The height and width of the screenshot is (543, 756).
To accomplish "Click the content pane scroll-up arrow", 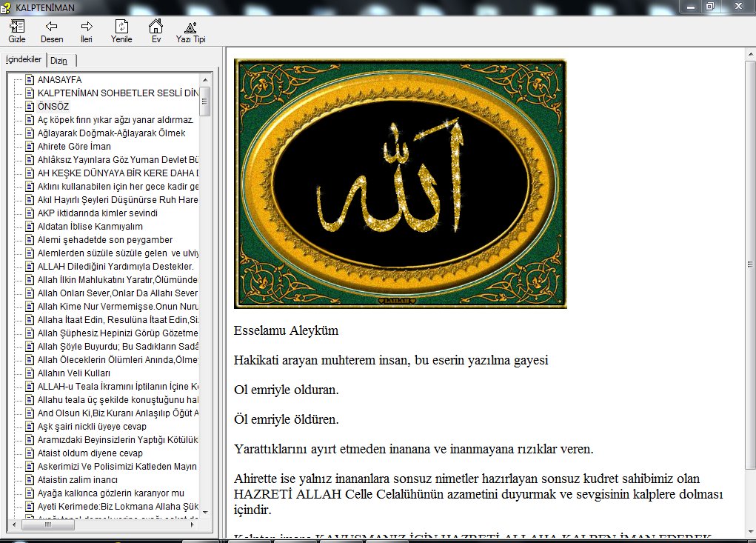I will click(x=750, y=54).
